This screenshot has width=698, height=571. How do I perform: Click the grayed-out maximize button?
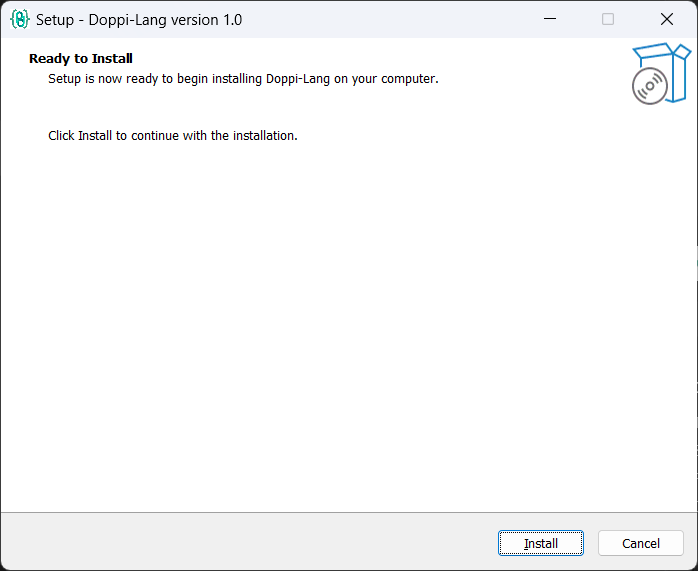coord(608,19)
